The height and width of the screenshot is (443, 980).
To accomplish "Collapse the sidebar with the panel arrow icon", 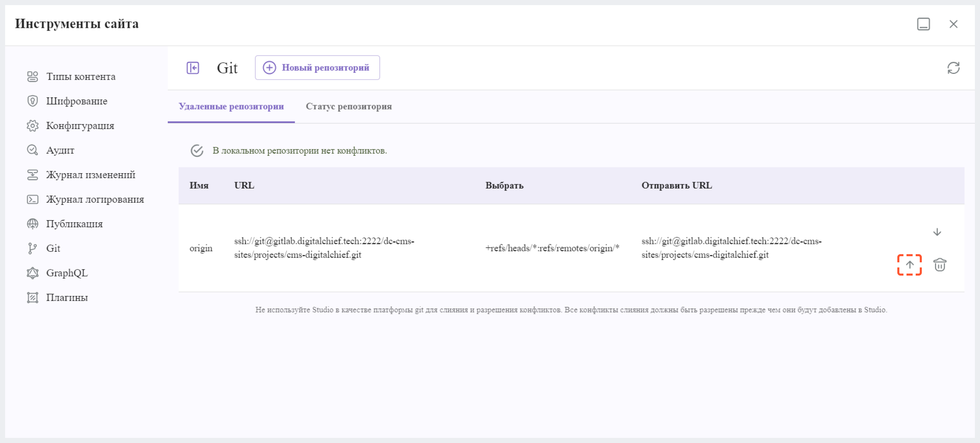I will 193,68.
